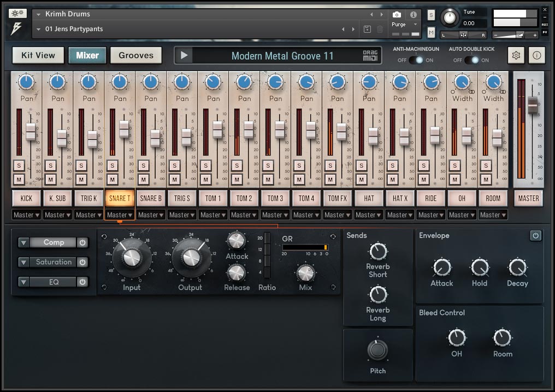The width and height of the screenshot is (555, 392).
Task: Expand the Saturation type dropdown arrow
Action: click(x=23, y=262)
